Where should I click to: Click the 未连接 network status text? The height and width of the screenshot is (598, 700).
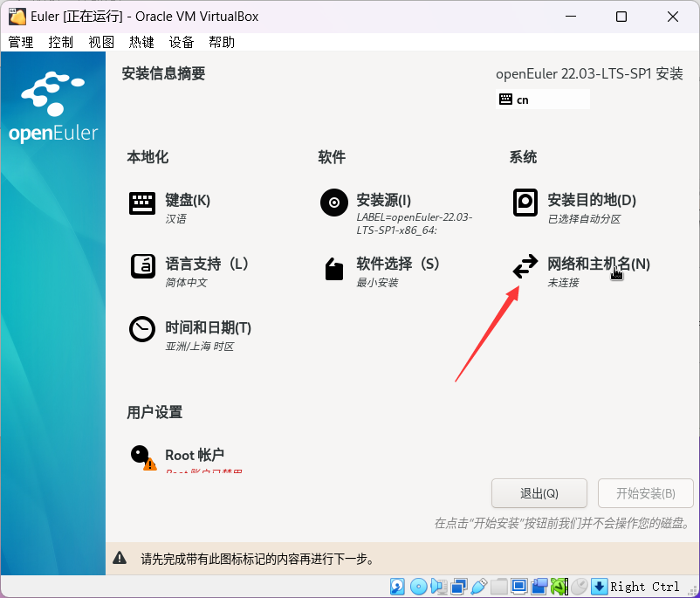click(x=563, y=282)
